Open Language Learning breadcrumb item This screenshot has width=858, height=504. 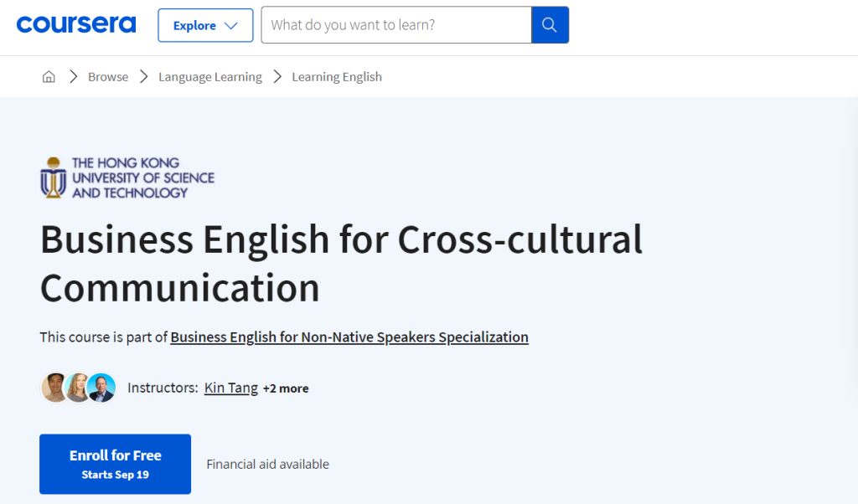210,77
